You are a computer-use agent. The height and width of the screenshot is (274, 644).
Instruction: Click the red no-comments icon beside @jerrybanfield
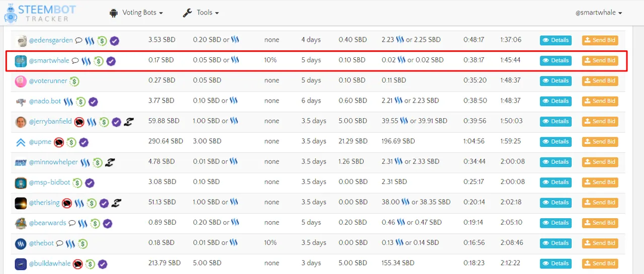[79, 122]
